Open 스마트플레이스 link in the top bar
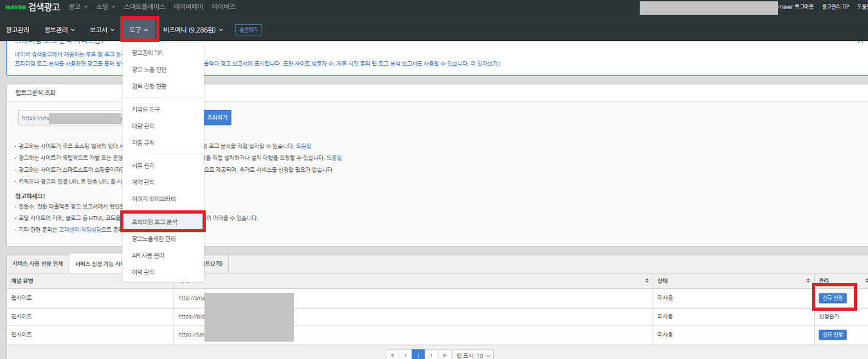Screen dimensions: 868x359 pyautogui.click(x=145, y=6)
